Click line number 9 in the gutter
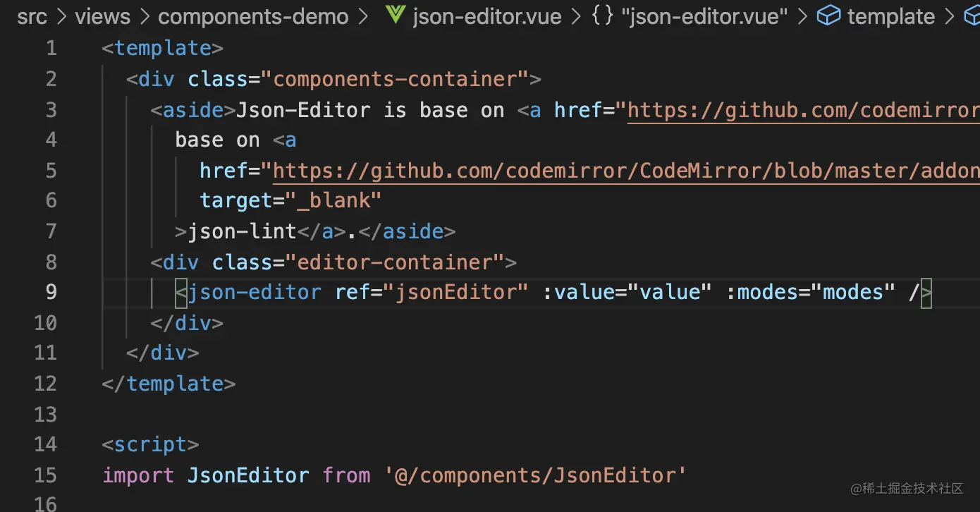Screen dimensions: 980x512 (51, 292)
